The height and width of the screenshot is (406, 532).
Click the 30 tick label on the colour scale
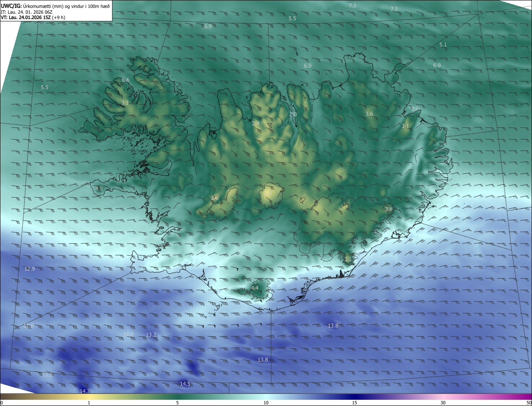[443, 403]
